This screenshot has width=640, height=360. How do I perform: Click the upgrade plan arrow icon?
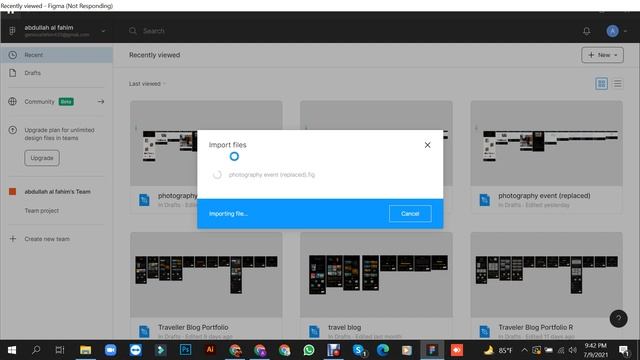[13, 130]
